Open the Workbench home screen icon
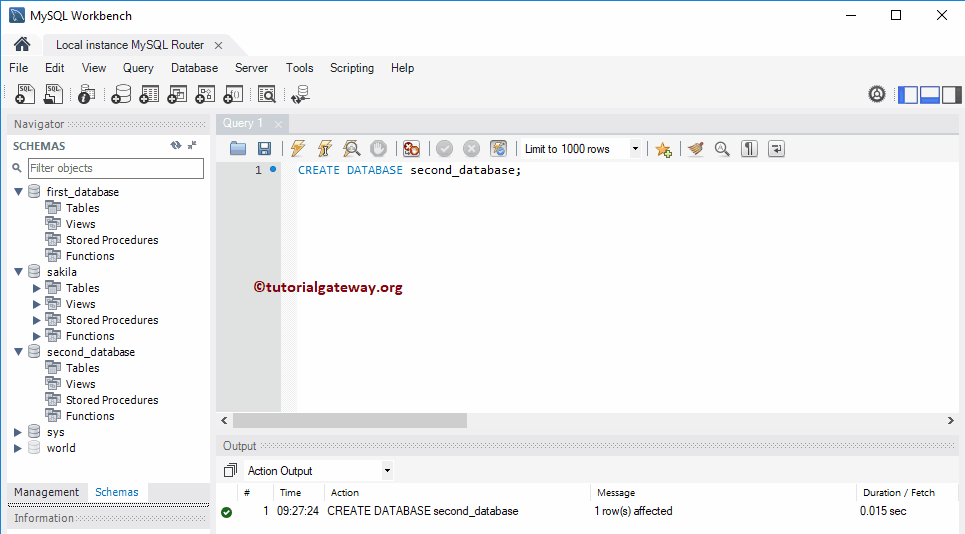The width and height of the screenshot is (965, 534). pyautogui.click(x=22, y=44)
